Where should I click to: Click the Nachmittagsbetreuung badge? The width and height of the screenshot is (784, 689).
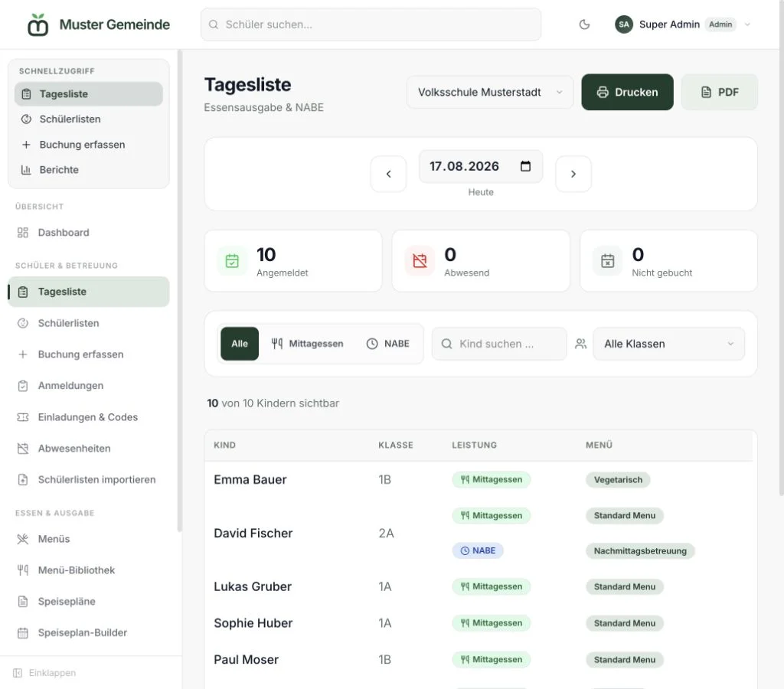(640, 551)
